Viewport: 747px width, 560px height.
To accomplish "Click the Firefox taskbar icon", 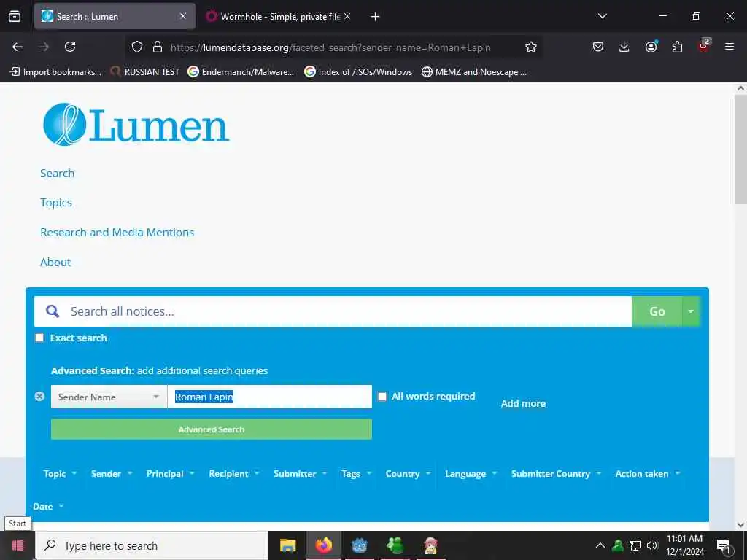I will [323, 545].
